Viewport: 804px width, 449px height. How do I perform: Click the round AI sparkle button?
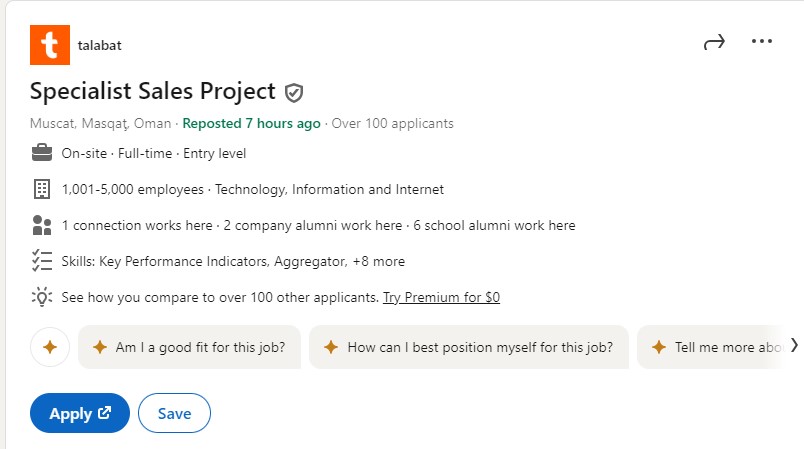click(50, 347)
